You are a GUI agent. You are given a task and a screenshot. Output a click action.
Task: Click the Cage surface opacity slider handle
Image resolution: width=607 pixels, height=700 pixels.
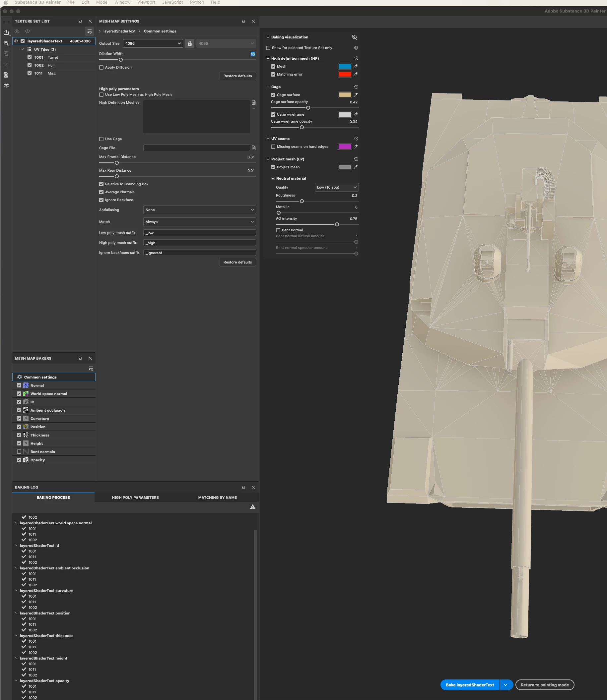[308, 108]
